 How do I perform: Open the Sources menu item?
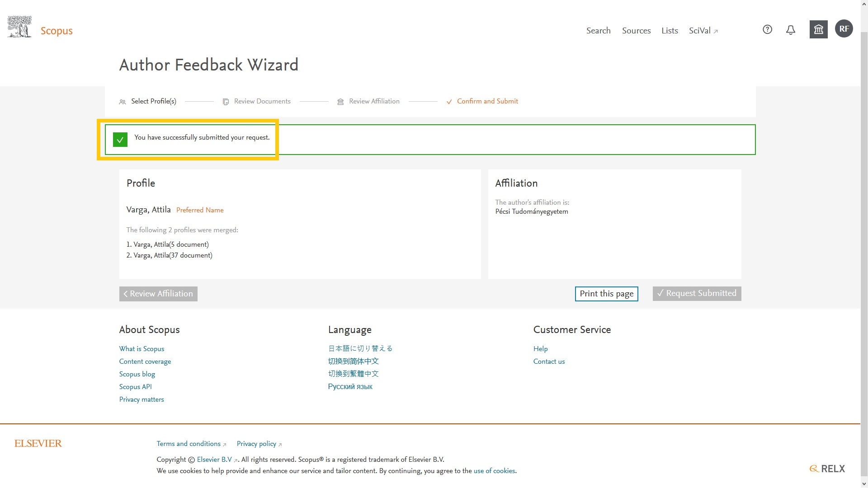636,31
